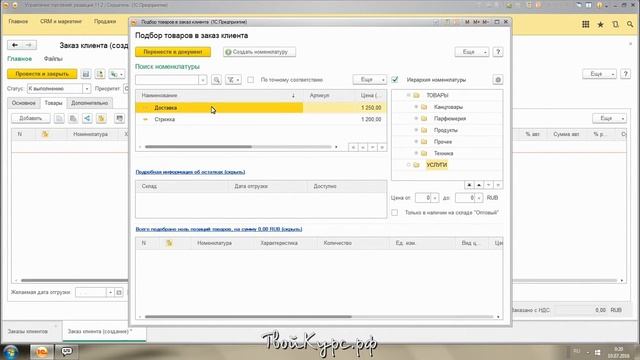Image resolution: width=640 pixels, height=360 pixels.
Task: Click tree move-up arrow button
Action: (x=479, y=185)
